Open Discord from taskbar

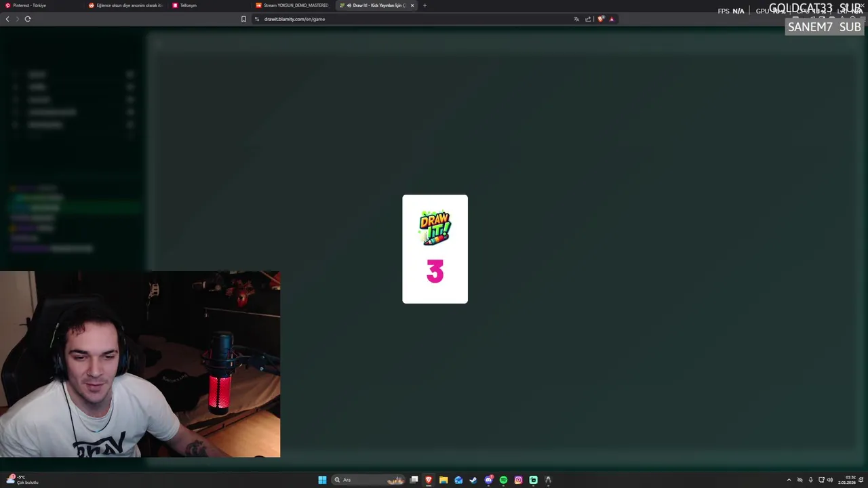point(488,480)
